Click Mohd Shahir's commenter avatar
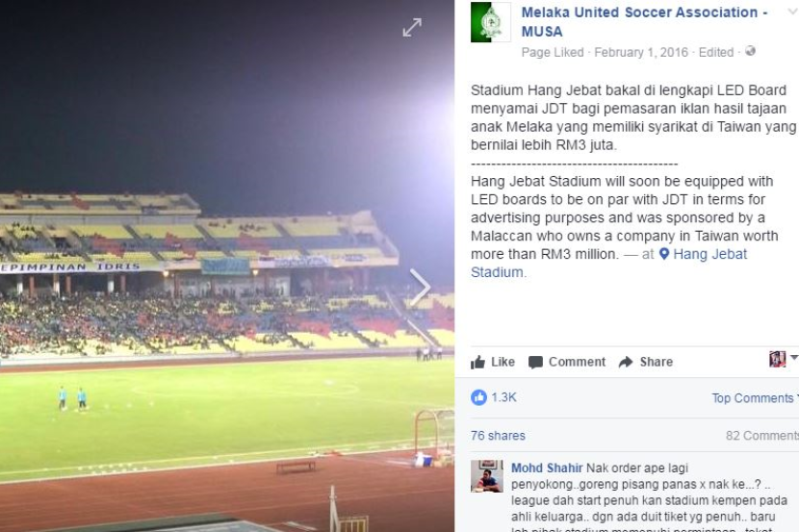The image size is (799, 532). tap(487, 476)
